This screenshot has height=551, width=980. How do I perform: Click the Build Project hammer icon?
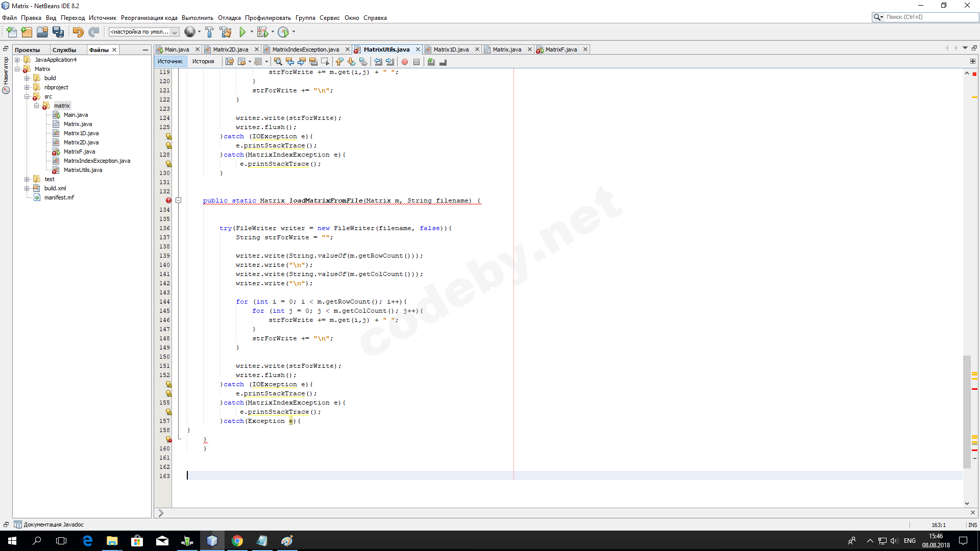pos(209,32)
